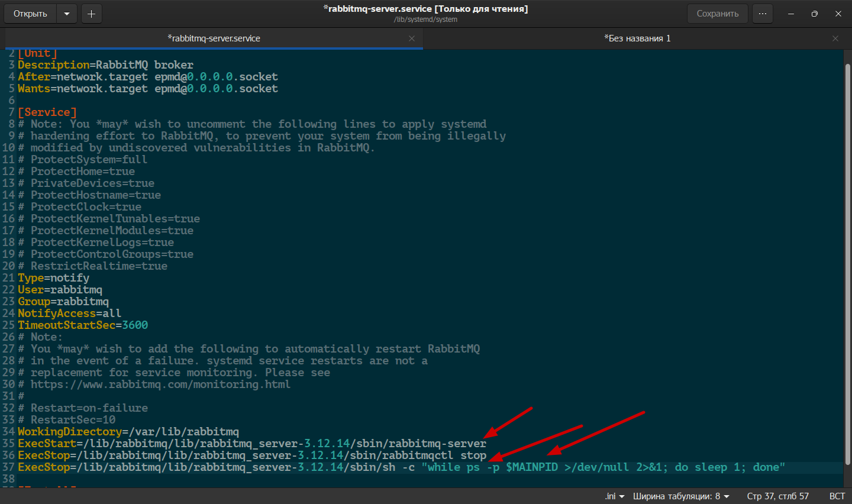Viewport: 852px width, 504px height.
Task: Click the Открыть button
Action: [30, 14]
